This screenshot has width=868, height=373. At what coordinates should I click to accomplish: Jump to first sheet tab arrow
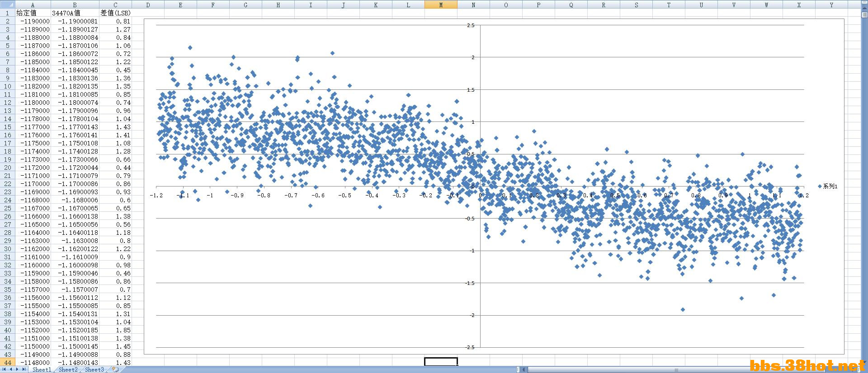point(5,369)
